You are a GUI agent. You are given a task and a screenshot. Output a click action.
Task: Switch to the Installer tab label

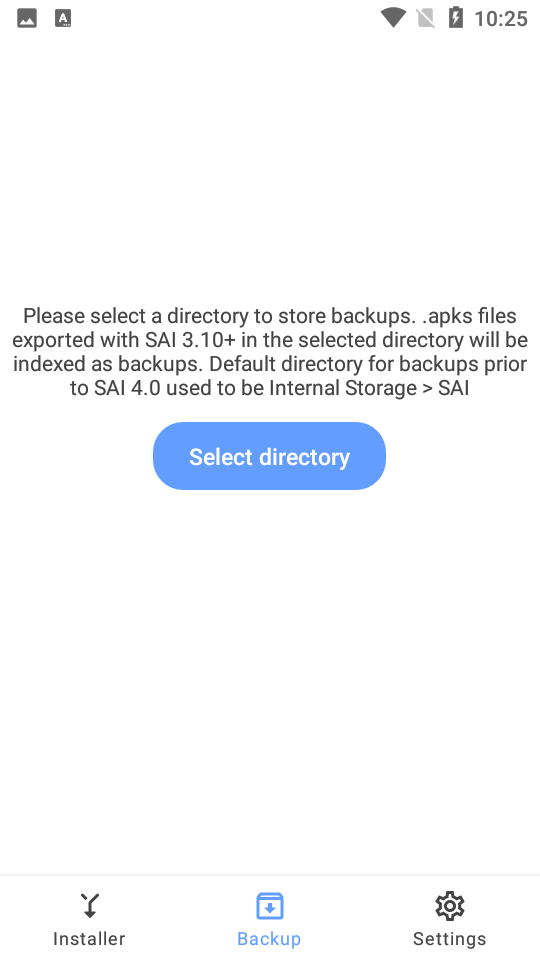tap(89, 939)
